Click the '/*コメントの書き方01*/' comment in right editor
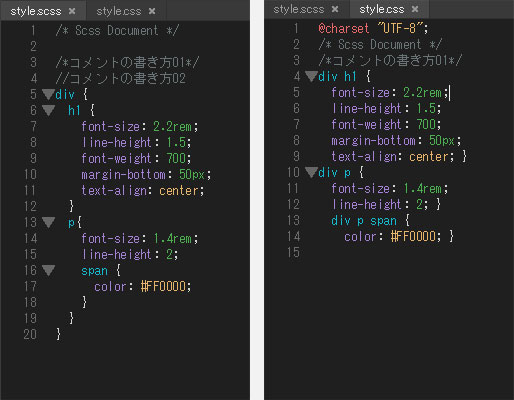Image resolution: width=514 pixels, height=400 pixels. (390, 60)
